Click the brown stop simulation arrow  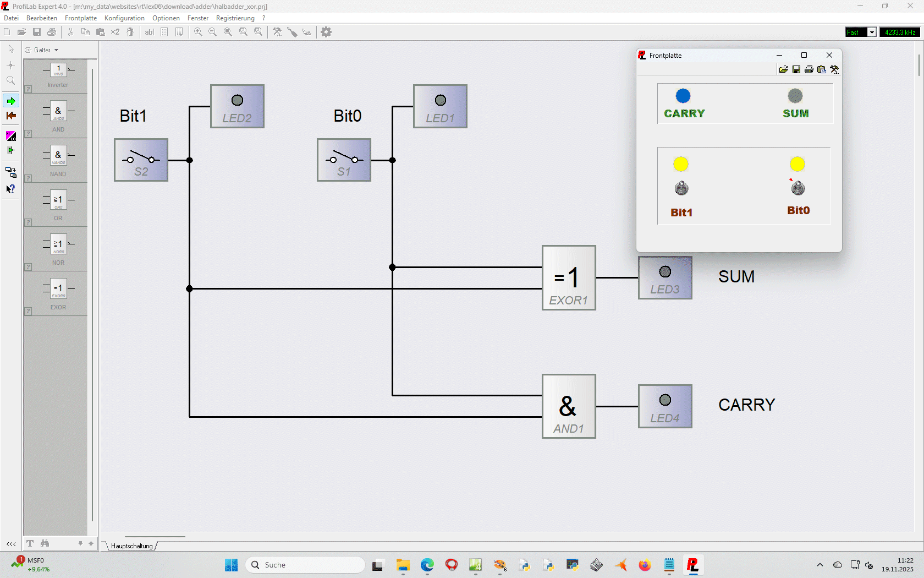click(11, 116)
